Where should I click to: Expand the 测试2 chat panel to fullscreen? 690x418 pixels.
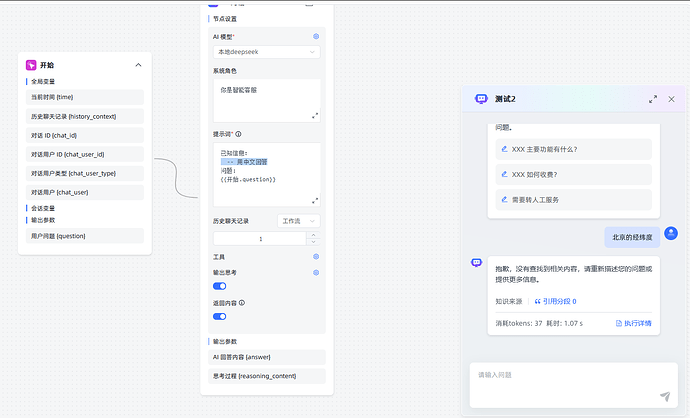653,99
